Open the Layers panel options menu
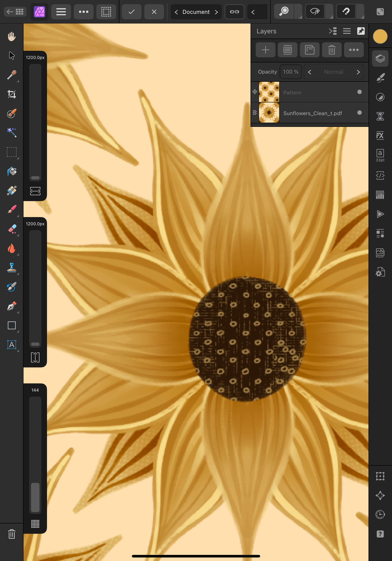The height and width of the screenshot is (561, 392). pos(347,31)
